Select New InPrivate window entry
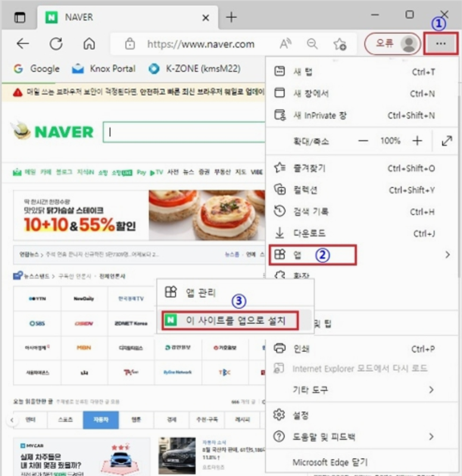 (x=361, y=115)
